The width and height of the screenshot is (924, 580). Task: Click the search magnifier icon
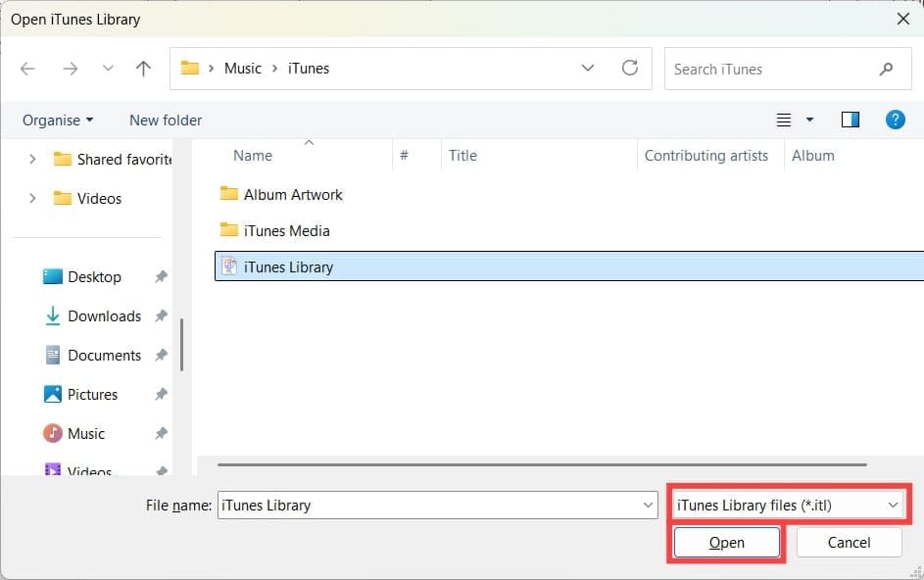click(x=886, y=69)
